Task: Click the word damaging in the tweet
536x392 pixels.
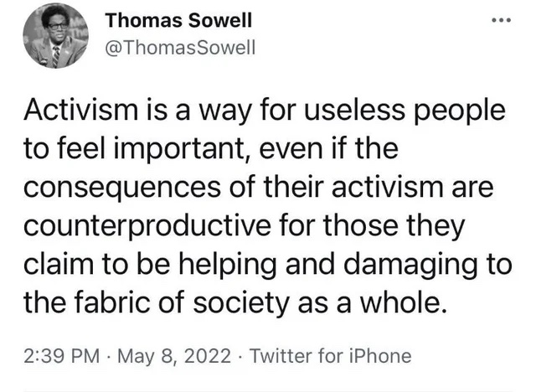Action: (x=409, y=266)
